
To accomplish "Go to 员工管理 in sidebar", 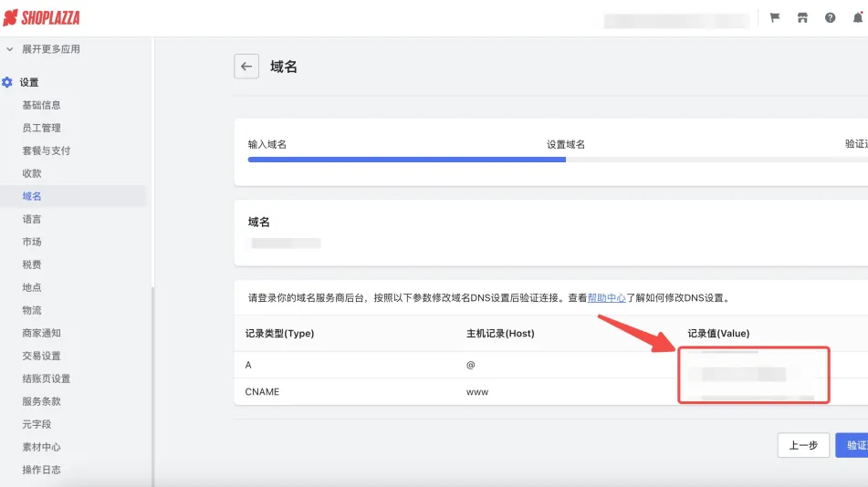I will click(41, 128).
